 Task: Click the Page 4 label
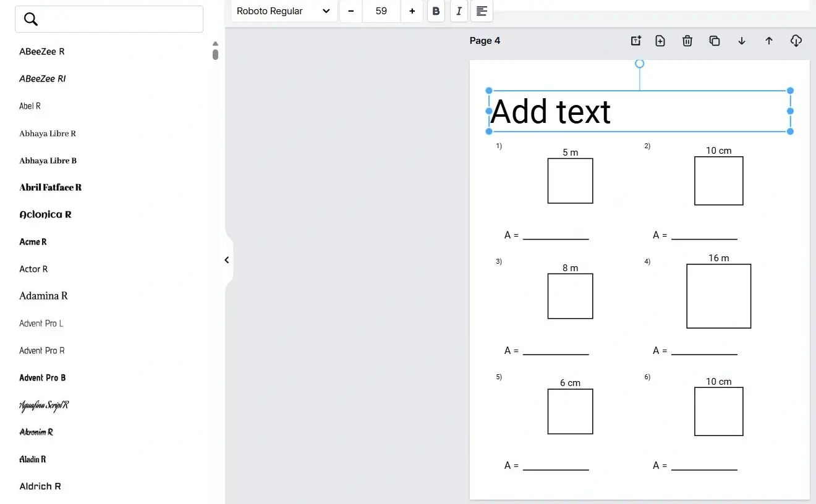pos(485,41)
